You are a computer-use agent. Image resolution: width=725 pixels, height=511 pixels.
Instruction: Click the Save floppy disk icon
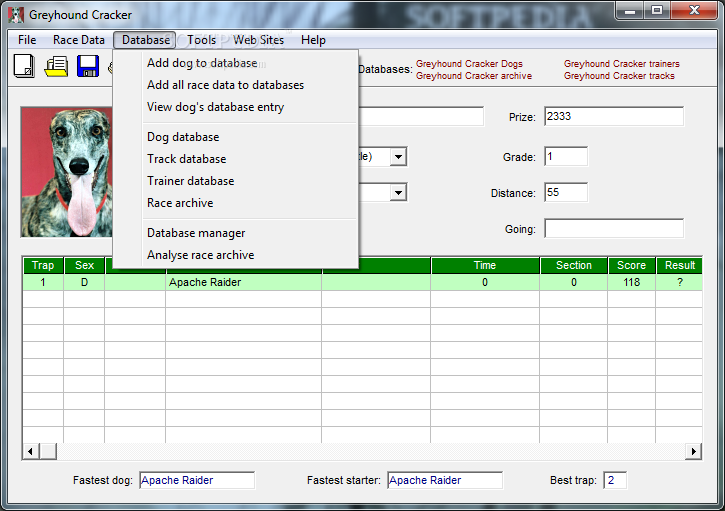point(88,66)
